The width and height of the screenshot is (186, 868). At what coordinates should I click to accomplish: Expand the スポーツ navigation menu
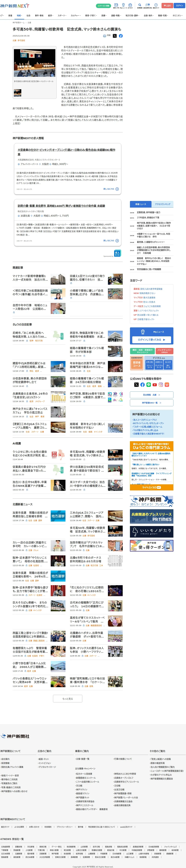pyautogui.click(x=62, y=15)
